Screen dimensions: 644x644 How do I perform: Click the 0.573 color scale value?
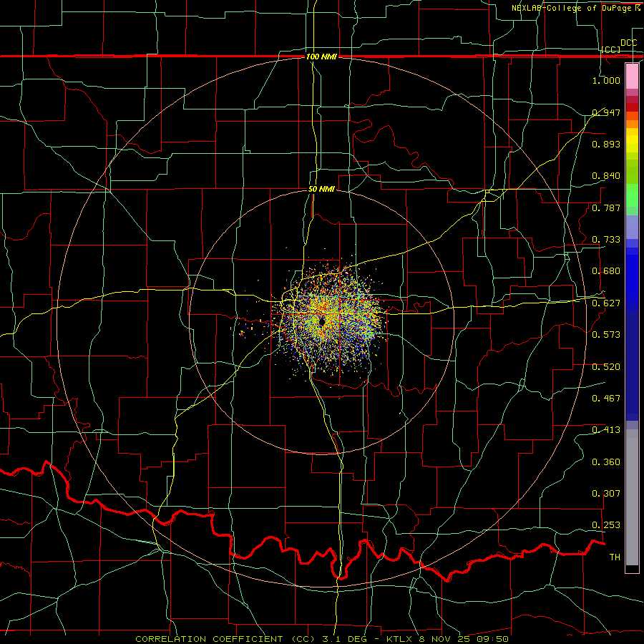pos(606,335)
